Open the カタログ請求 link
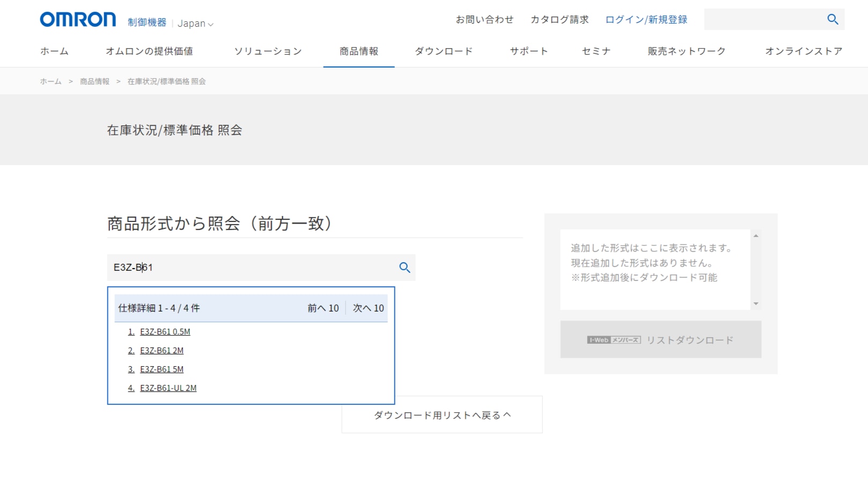The height and width of the screenshot is (488, 868). (x=559, y=20)
